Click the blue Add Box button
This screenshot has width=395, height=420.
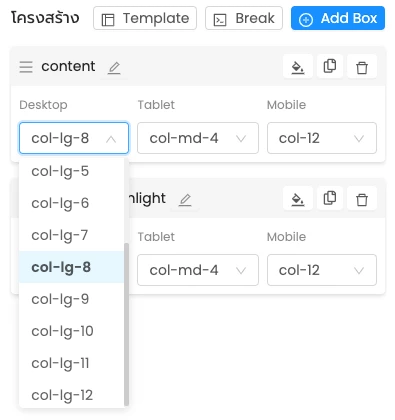[338, 18]
